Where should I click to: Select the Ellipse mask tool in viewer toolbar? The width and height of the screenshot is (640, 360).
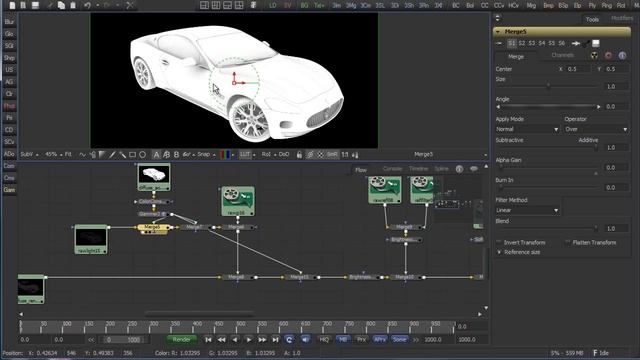pyautogui.click(x=142, y=155)
